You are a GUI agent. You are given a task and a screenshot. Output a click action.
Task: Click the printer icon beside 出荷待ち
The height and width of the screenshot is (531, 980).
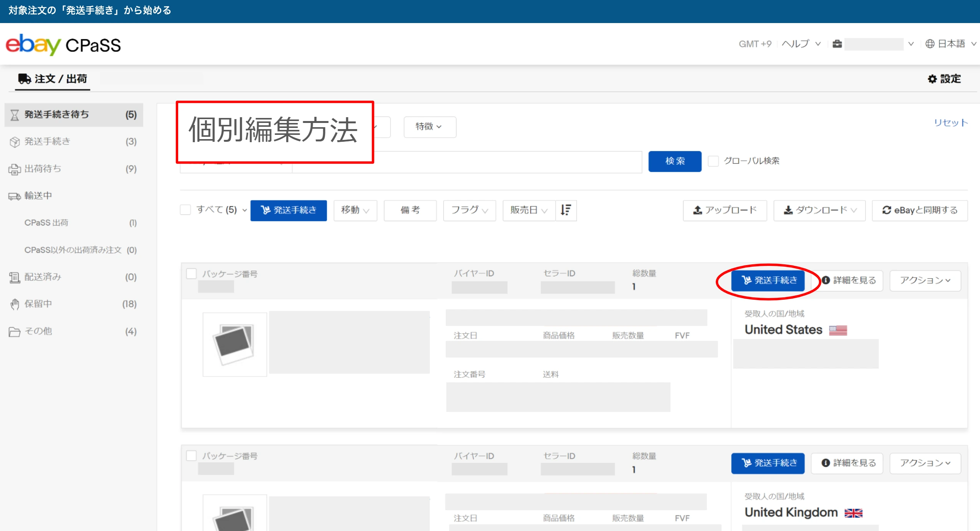click(15, 169)
